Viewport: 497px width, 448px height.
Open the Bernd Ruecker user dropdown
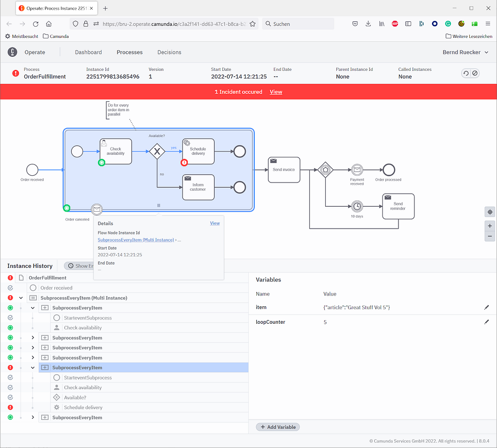(465, 52)
